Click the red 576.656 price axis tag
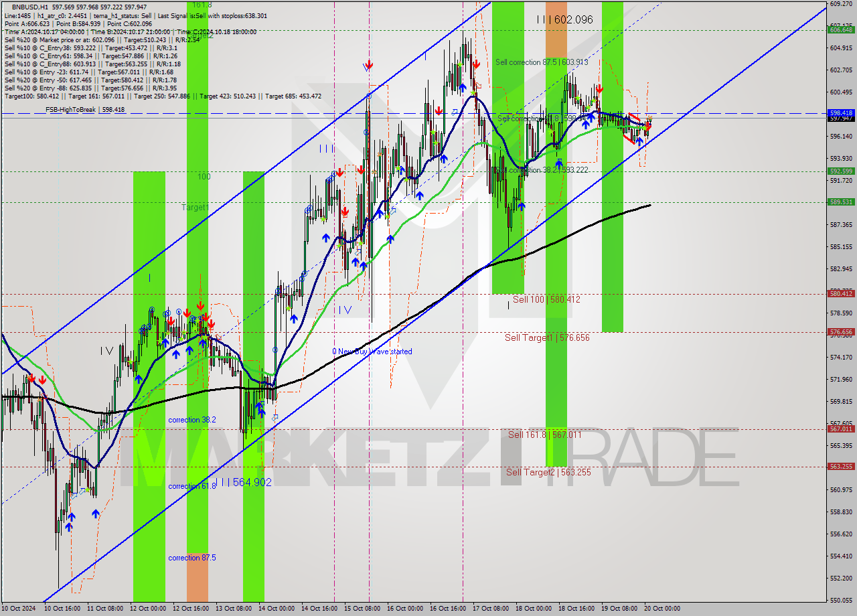 (x=842, y=331)
